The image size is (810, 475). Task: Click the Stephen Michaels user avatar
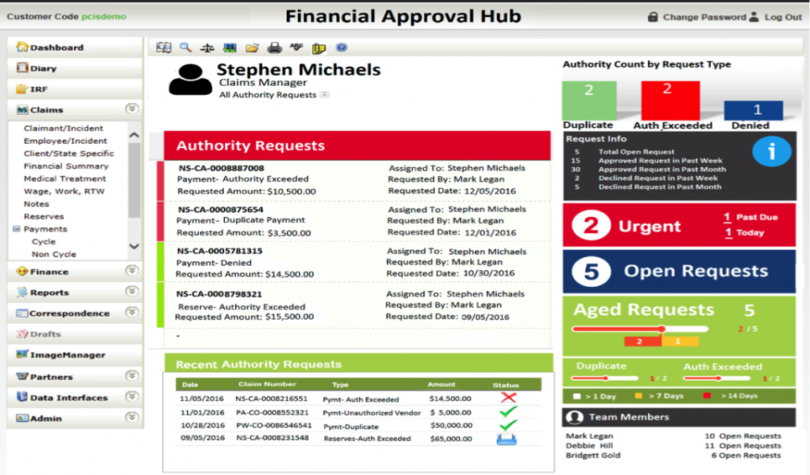[190, 80]
